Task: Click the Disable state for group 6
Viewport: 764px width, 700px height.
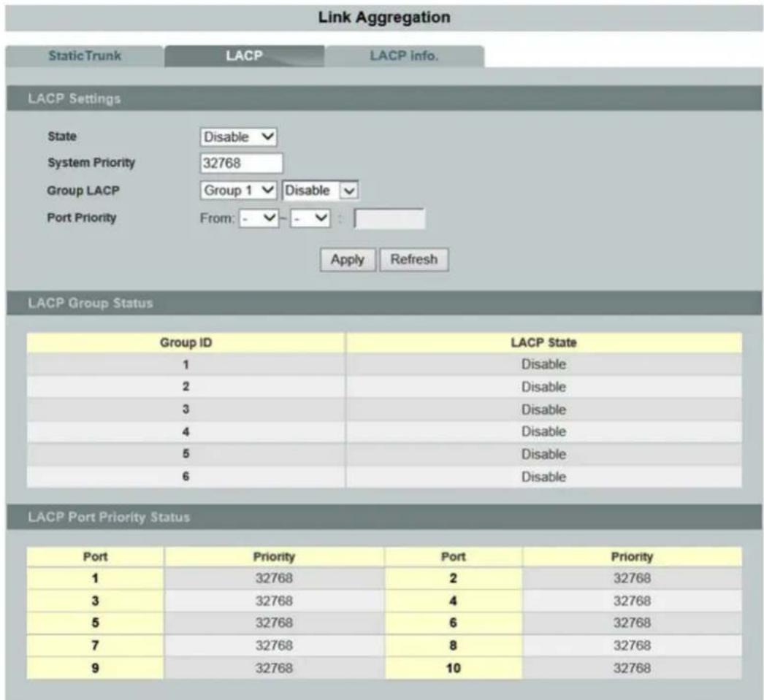Action: [543, 477]
